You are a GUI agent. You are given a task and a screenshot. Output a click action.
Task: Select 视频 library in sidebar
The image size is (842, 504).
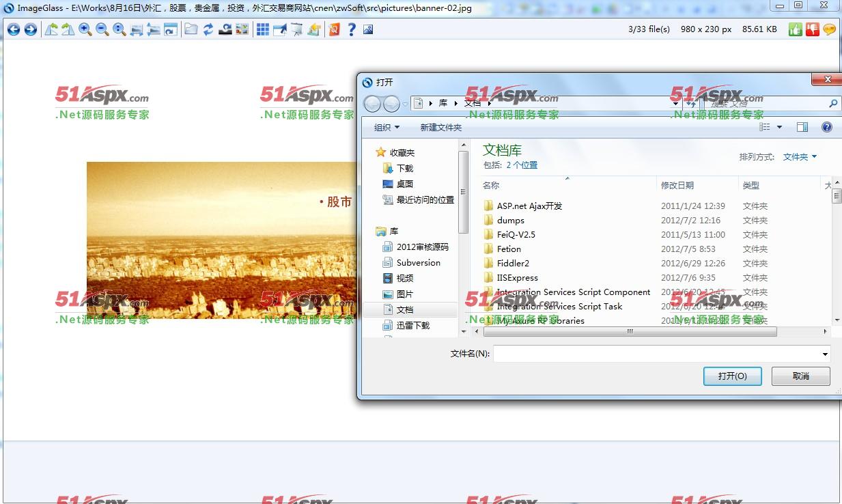(405, 278)
